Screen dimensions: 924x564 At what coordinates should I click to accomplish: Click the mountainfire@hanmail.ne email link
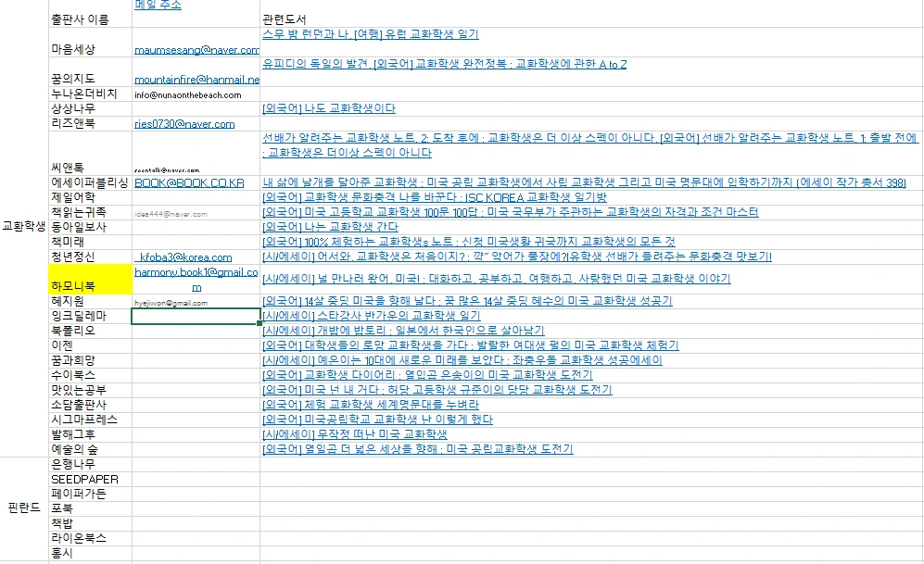point(196,78)
